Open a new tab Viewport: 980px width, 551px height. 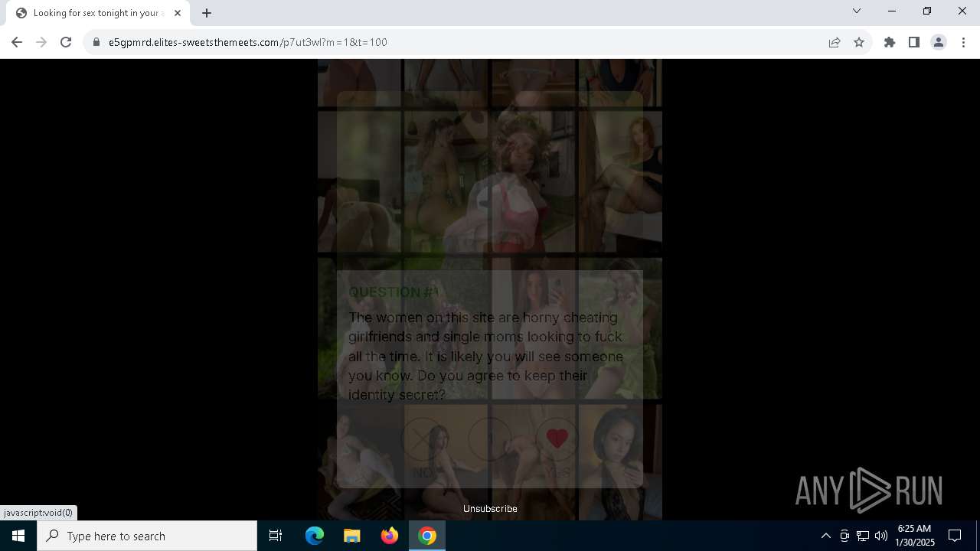[x=207, y=13]
